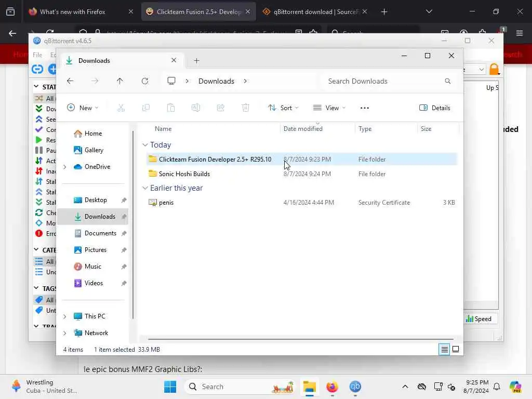Open a new File Explorer tab

point(196,61)
